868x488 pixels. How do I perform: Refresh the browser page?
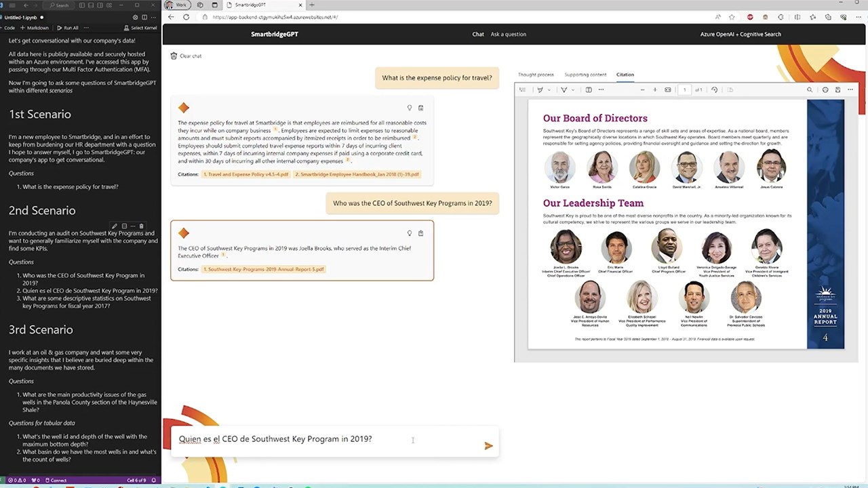[186, 17]
